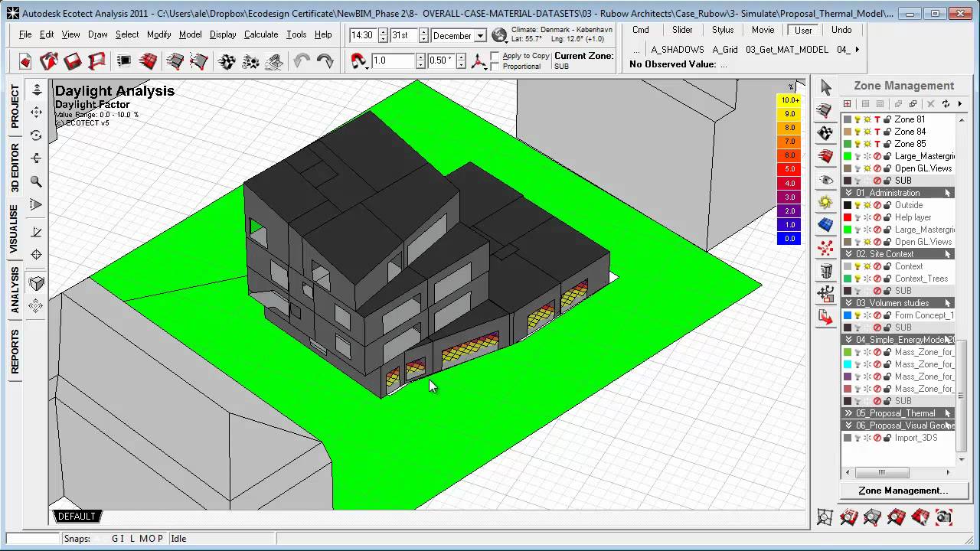The width and height of the screenshot is (980, 551).
Task: Open the red particle rays panel icon
Action: pos(825,248)
